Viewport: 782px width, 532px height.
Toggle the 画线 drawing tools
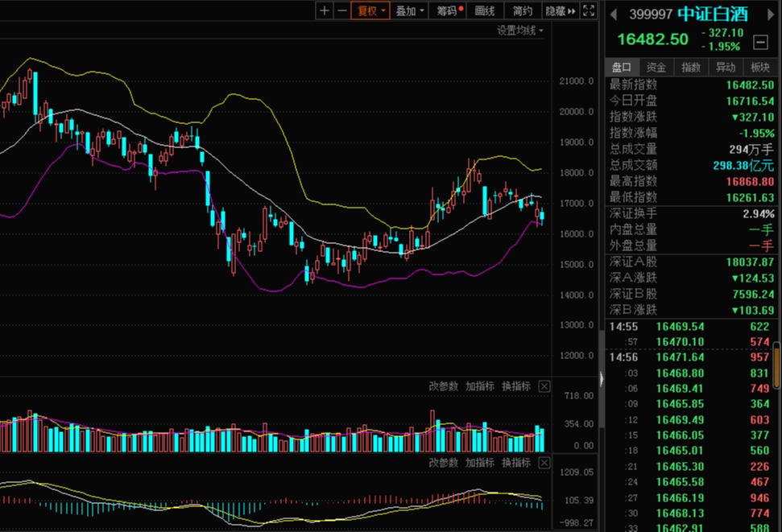point(485,10)
